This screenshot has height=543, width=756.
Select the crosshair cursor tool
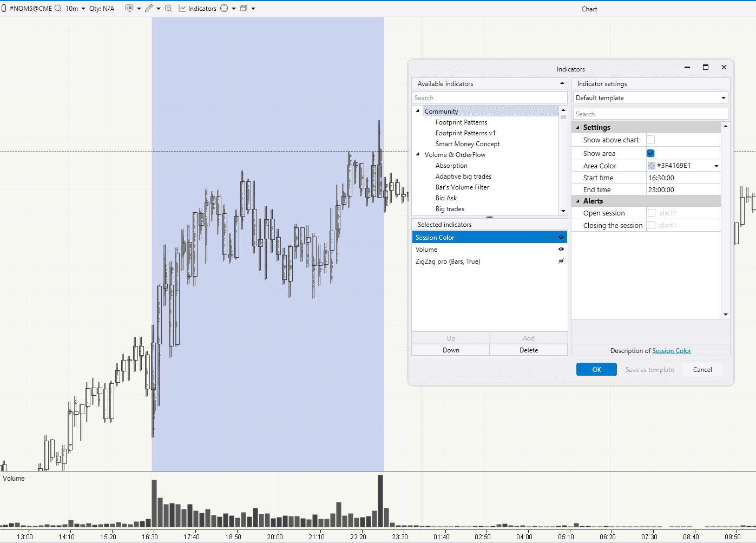pyautogui.click(x=224, y=8)
